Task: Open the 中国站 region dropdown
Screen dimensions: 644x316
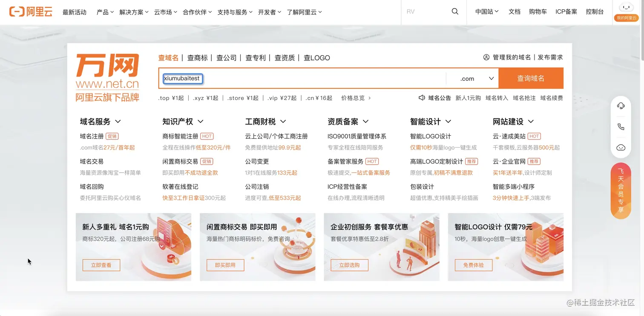Action: pos(487,12)
